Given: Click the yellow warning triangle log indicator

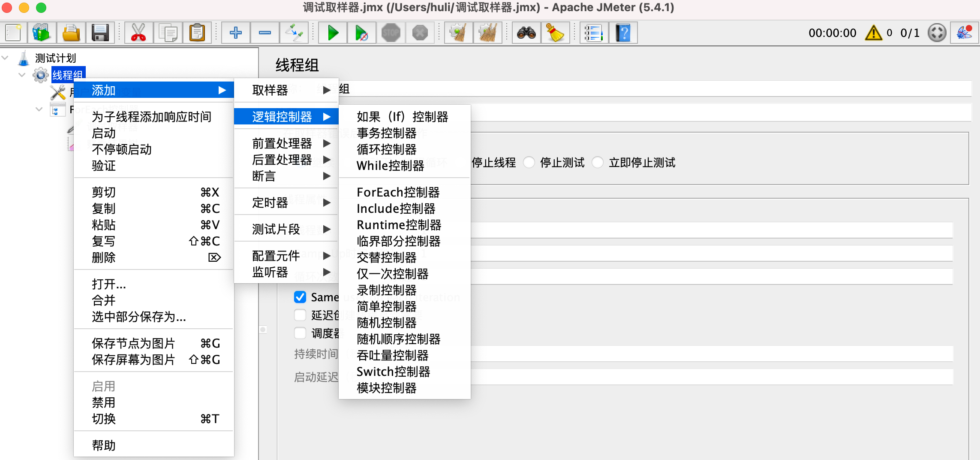Looking at the screenshot, I should click(873, 33).
